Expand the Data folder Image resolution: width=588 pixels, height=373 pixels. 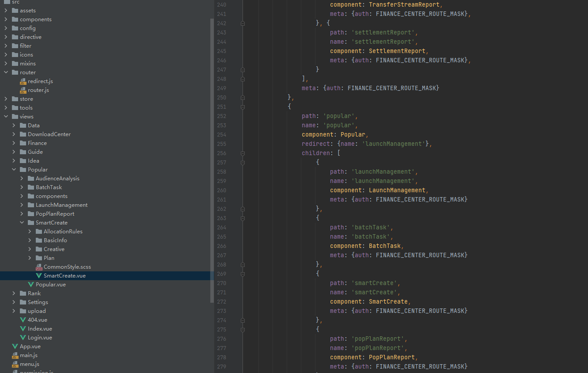point(14,126)
